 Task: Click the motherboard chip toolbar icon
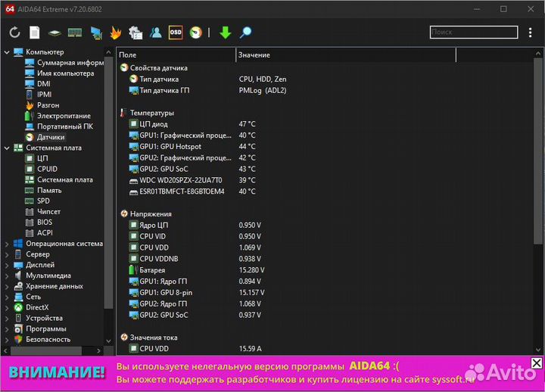pos(54,33)
